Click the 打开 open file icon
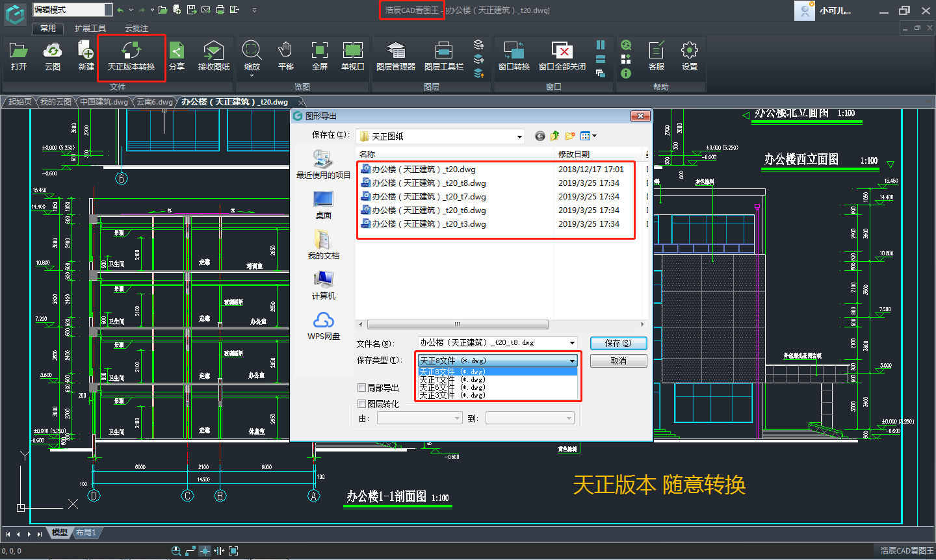Viewport: 936px width, 560px height. click(x=19, y=56)
